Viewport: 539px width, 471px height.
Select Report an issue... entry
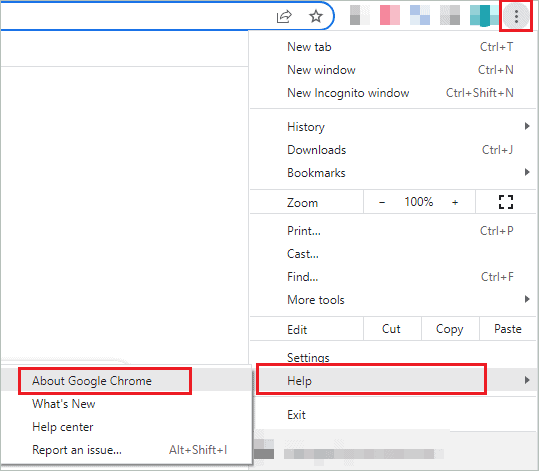point(126,450)
